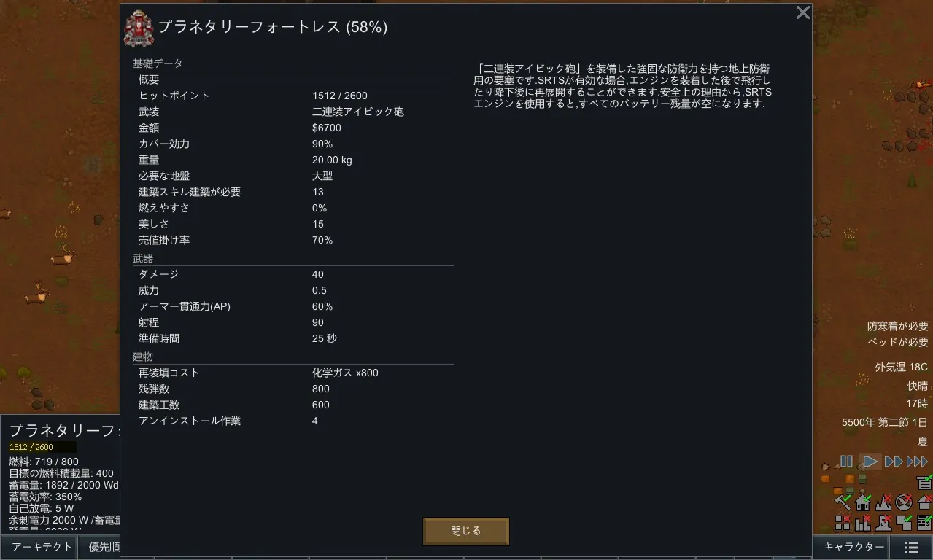Screen dimensions: 933x560
Task: Toggle the stacked-lines icon above the overlay icons
Action: pyautogui.click(x=924, y=482)
